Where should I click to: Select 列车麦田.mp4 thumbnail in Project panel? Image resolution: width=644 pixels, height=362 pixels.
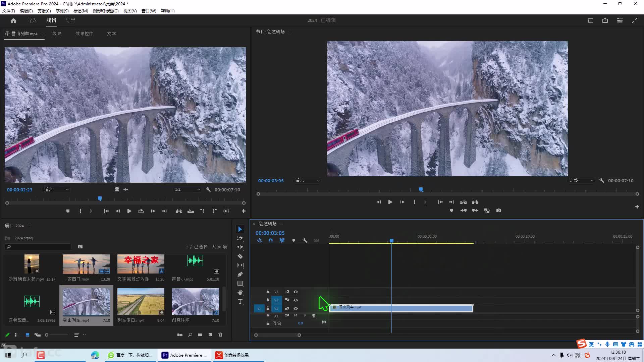pyautogui.click(x=141, y=301)
